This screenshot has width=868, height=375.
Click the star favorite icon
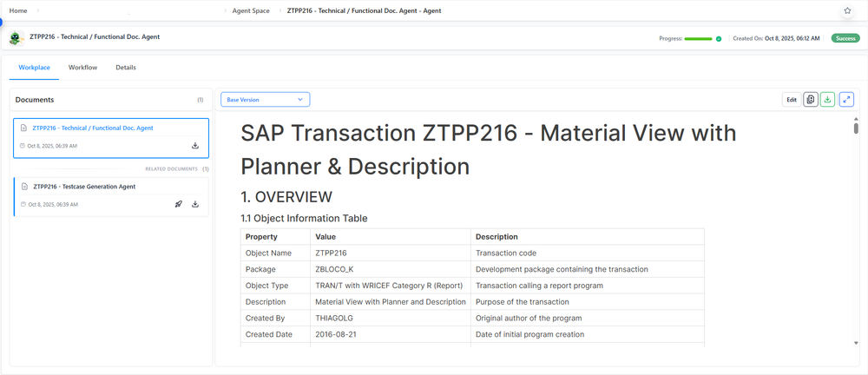click(x=847, y=10)
